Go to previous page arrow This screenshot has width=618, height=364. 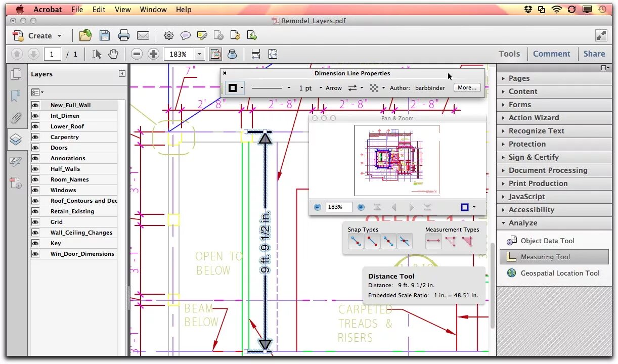(x=17, y=54)
